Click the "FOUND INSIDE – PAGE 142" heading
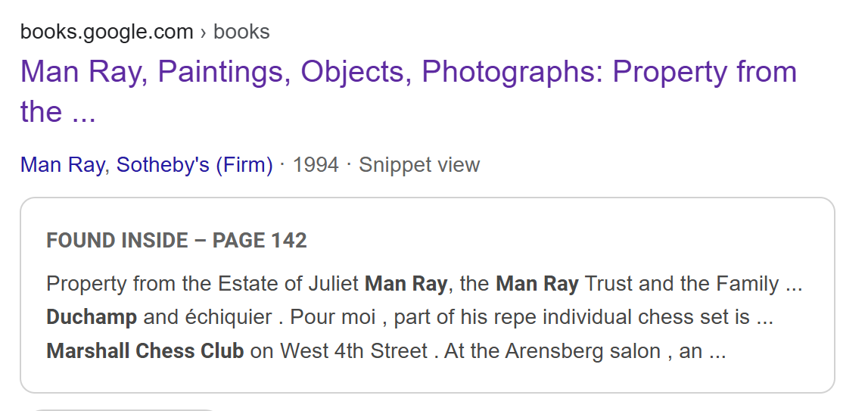Screen dimensions: 868x411 coord(176,241)
